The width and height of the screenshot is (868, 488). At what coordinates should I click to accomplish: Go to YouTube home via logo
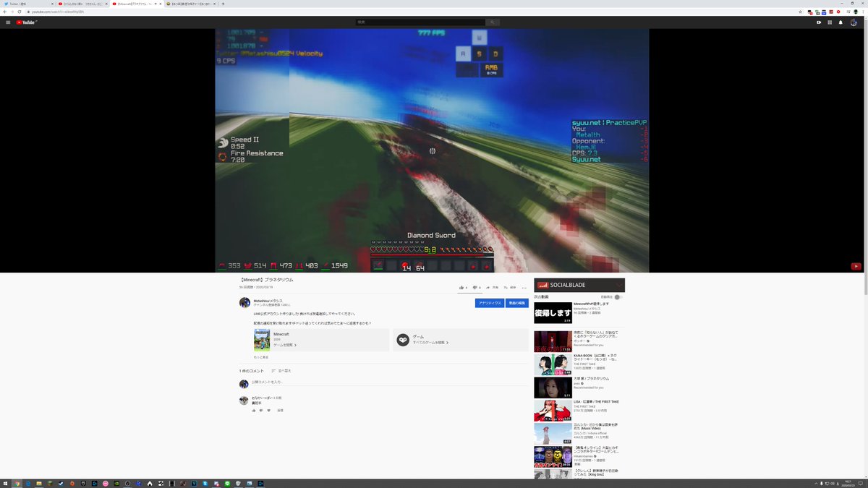pos(26,22)
